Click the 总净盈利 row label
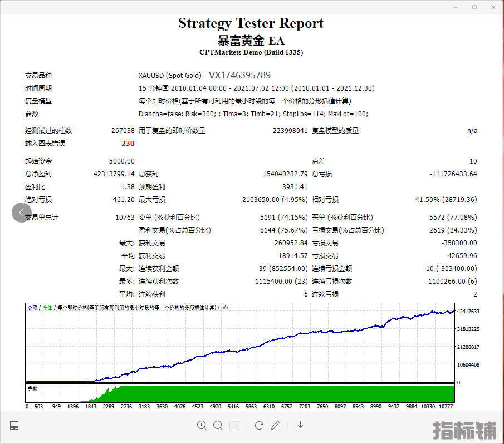This screenshot has width=504, height=444. pyautogui.click(x=38, y=174)
